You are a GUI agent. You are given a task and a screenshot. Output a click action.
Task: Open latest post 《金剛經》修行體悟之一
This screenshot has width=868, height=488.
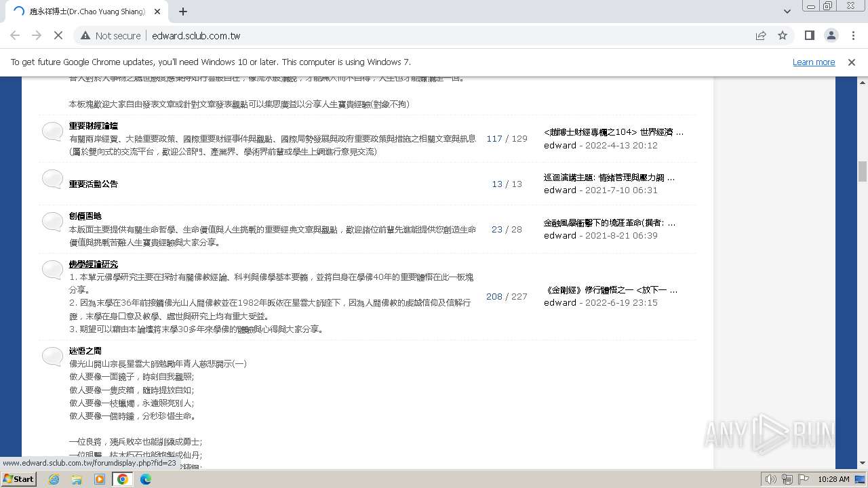click(610, 290)
